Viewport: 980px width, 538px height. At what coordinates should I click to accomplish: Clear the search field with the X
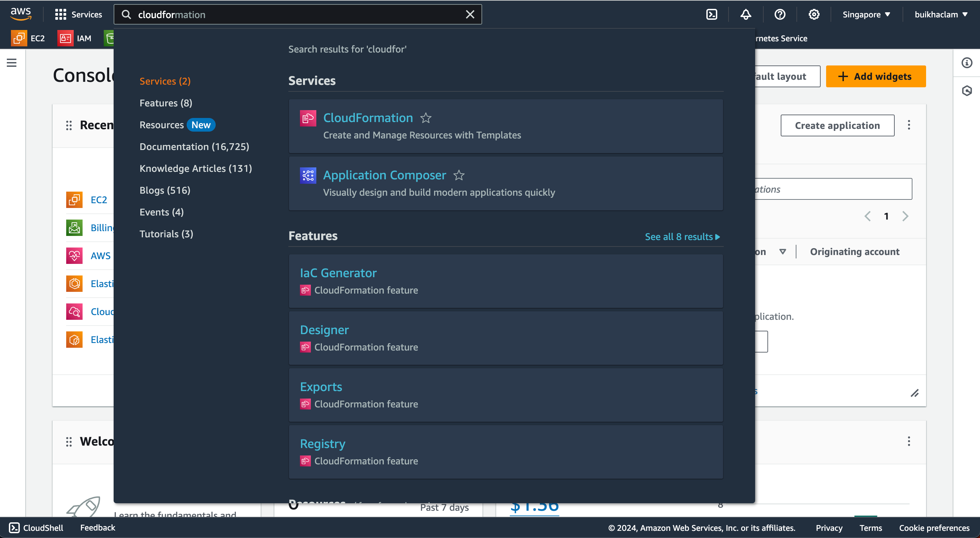tap(470, 14)
